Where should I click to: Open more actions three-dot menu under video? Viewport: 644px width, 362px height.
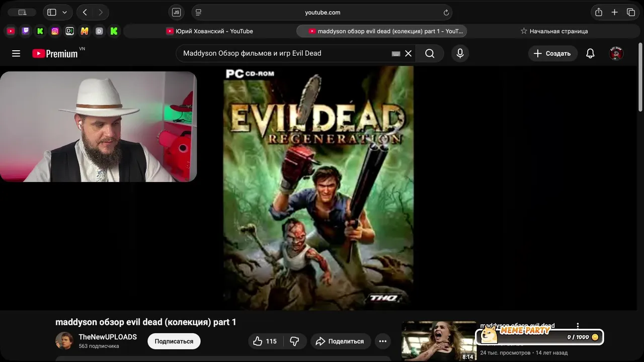(x=383, y=341)
